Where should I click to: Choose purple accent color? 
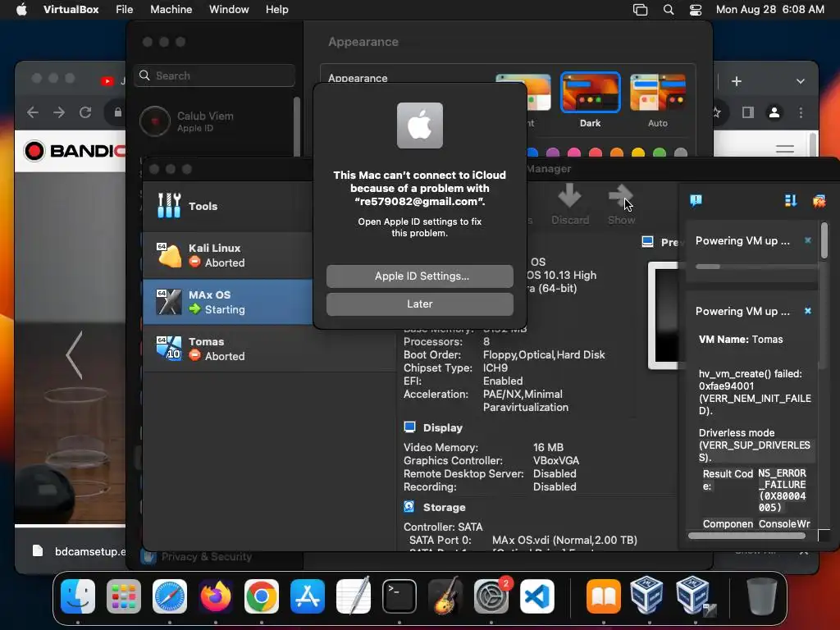(553, 153)
